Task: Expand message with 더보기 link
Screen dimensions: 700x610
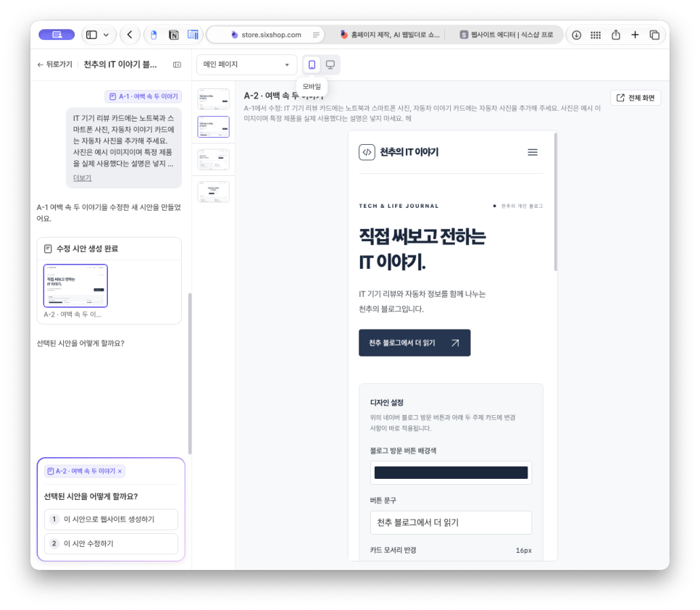Action: point(82,177)
